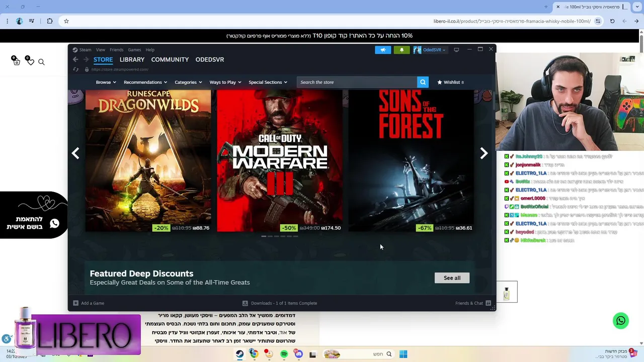Expand the Recommendations dropdown
The width and height of the screenshot is (644, 362).
click(x=145, y=82)
